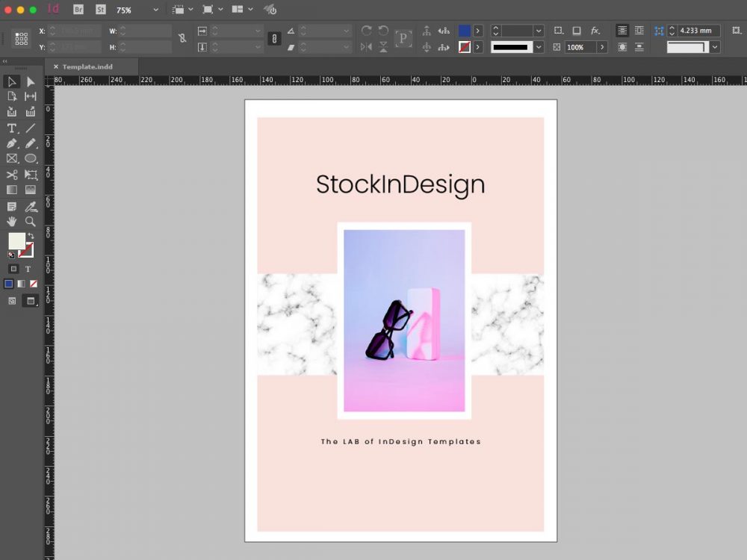Select the Pen tool
The image size is (747, 560).
(12, 143)
